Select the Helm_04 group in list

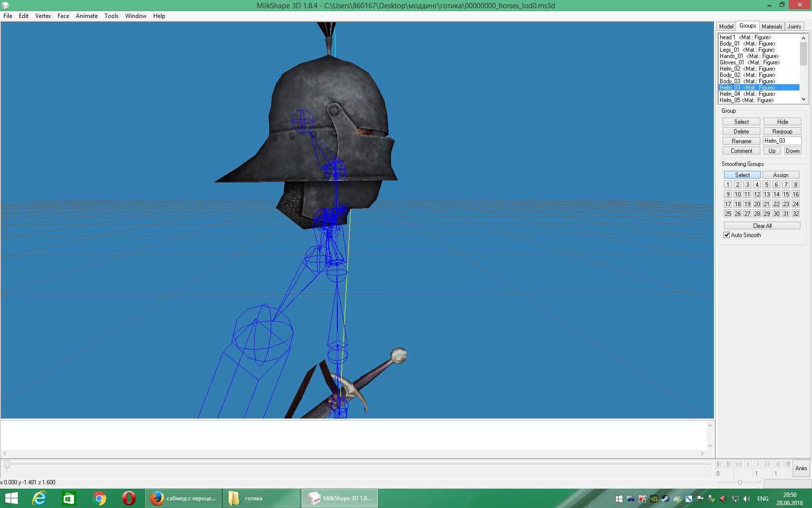[x=759, y=94]
